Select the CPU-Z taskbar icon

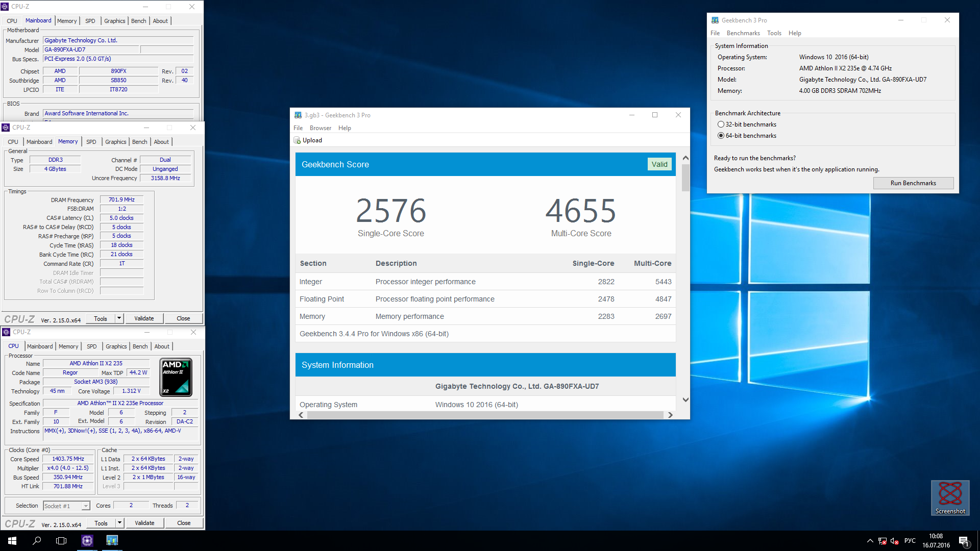coord(87,541)
